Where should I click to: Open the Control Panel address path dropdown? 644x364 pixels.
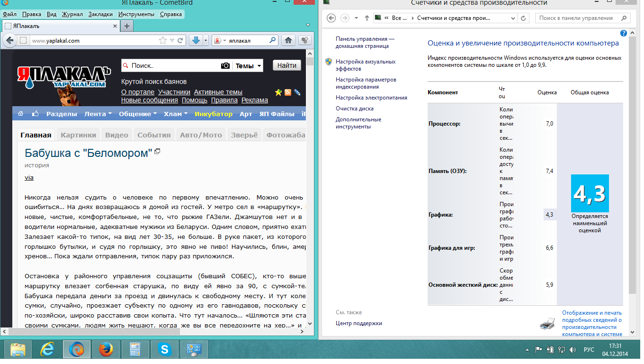(513, 18)
